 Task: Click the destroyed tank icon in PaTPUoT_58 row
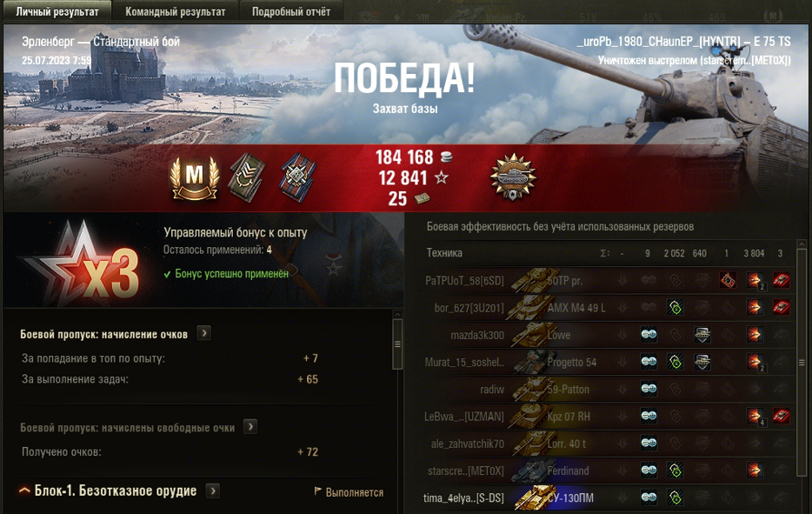[x=781, y=280]
